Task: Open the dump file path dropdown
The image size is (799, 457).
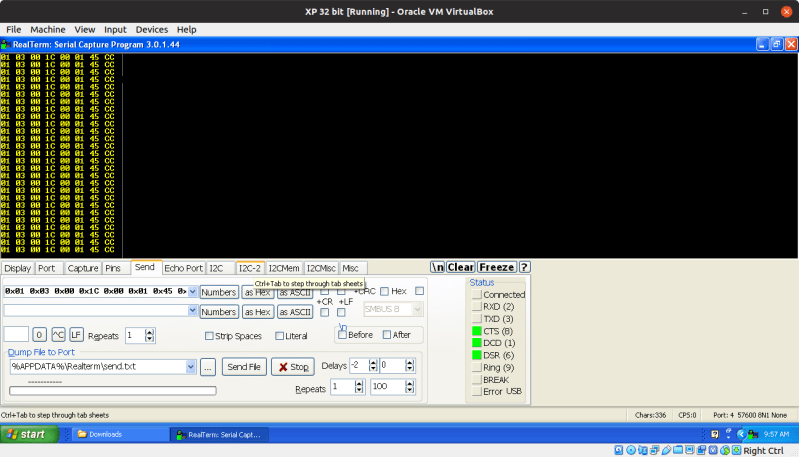Action: [191, 366]
